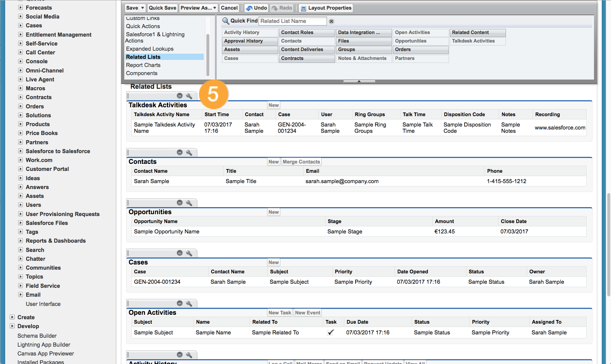611x364 pixels.
Task: Collapse the Develop section in sidebar
Action: click(x=12, y=326)
